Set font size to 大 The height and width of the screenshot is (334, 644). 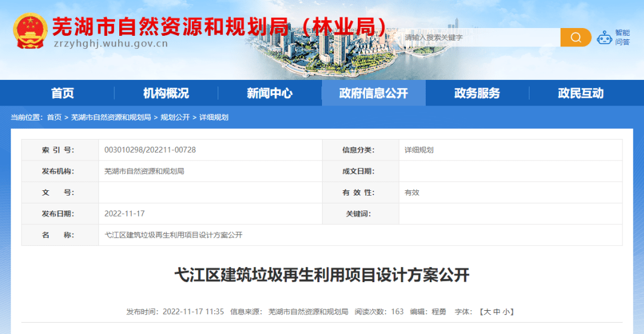click(x=487, y=312)
